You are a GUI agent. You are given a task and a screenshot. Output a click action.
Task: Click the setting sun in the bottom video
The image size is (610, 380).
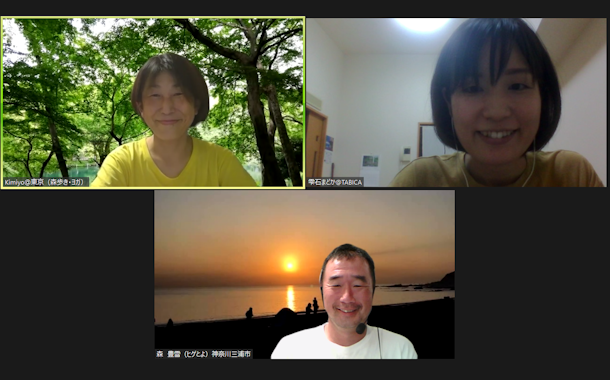289,264
